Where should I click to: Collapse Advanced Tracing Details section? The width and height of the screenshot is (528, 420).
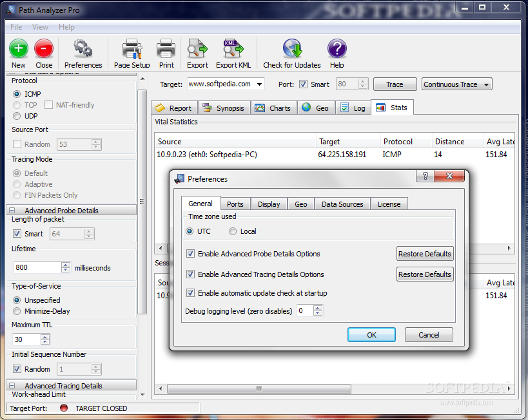(x=12, y=385)
